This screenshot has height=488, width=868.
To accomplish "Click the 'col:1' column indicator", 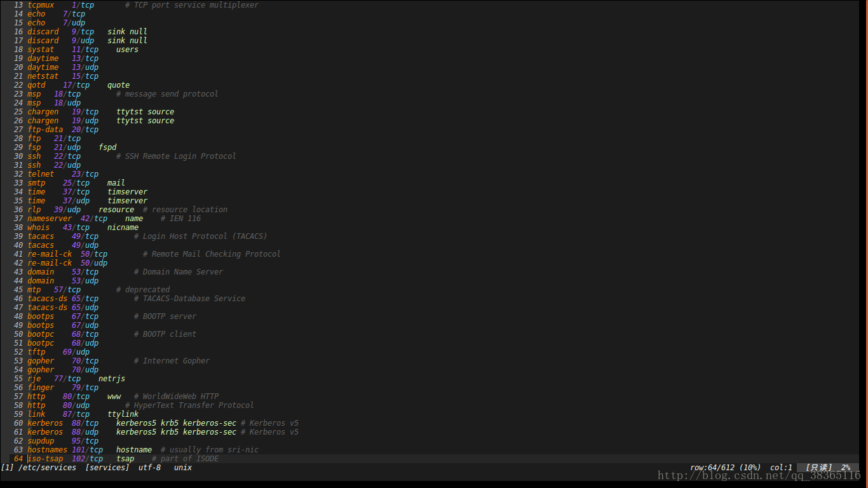I will pos(781,468).
